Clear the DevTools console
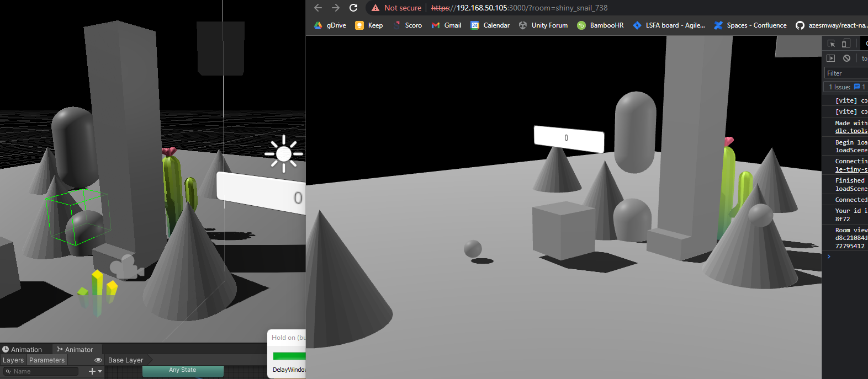The image size is (868, 379). click(x=846, y=58)
